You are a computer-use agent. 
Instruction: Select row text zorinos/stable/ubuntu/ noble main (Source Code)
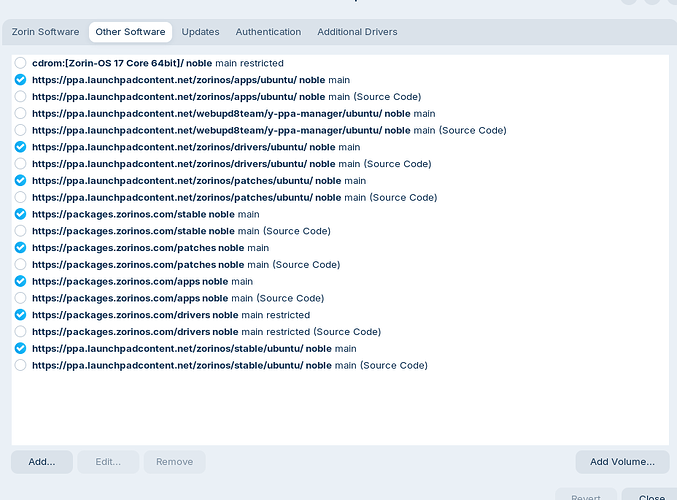tap(230, 365)
